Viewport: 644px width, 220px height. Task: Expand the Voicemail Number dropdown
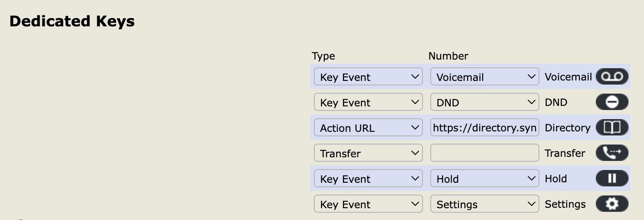click(484, 77)
